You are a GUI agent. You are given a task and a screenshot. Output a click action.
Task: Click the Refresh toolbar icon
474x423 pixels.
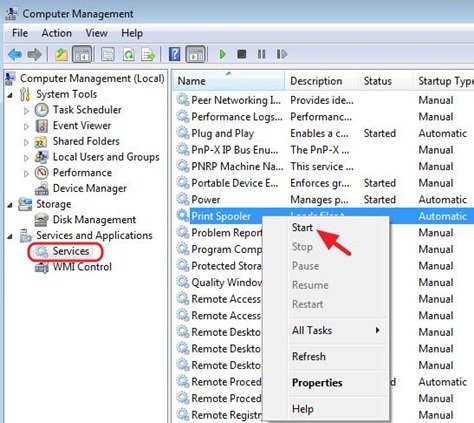[128, 54]
